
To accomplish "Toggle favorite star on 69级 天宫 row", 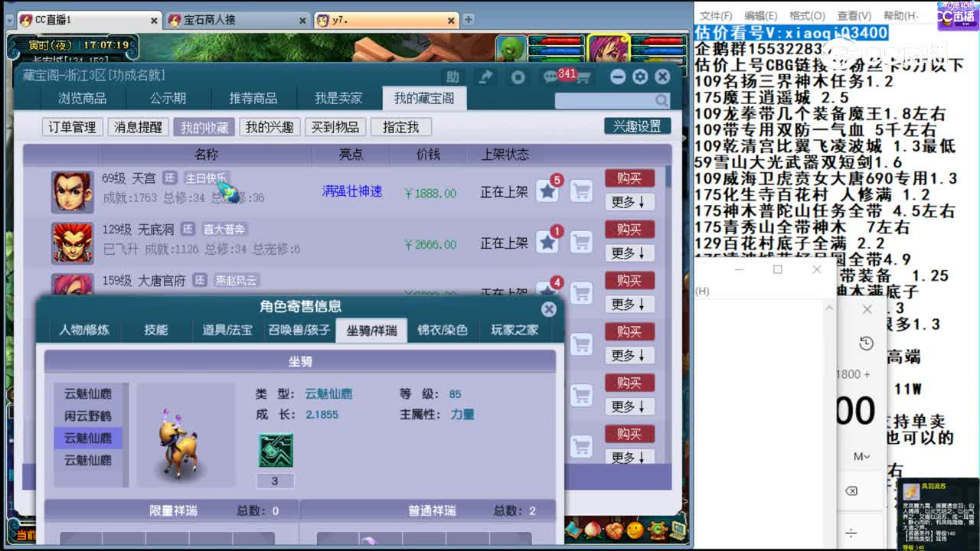I will pos(547,192).
